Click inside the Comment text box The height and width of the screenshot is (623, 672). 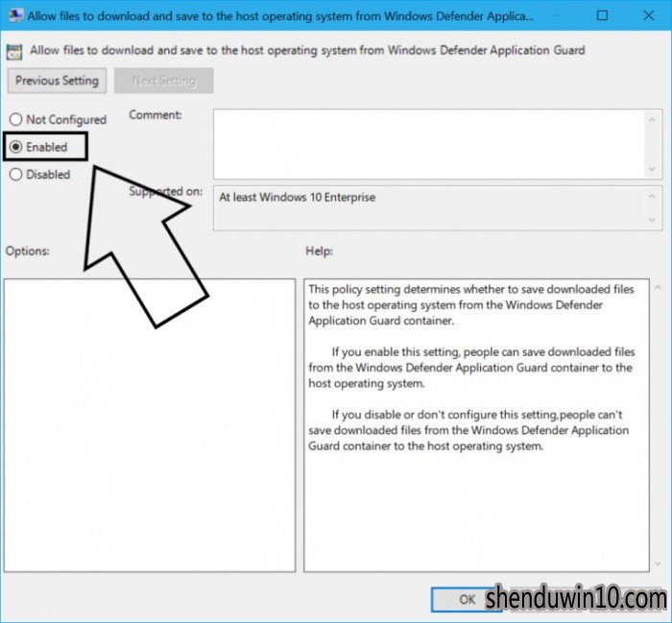(x=429, y=144)
